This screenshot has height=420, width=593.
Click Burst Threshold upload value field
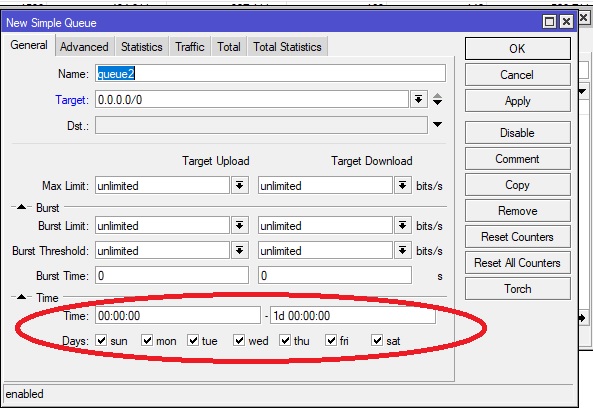point(162,250)
